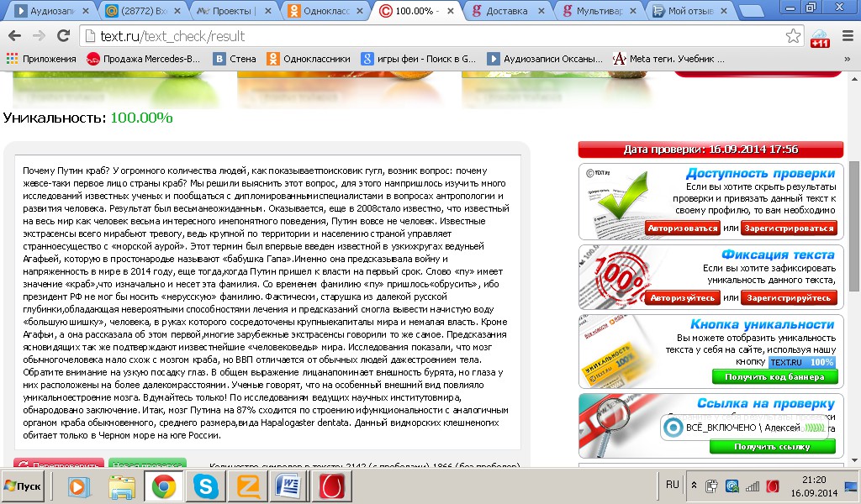Viewport: 861px width, 504px height.
Task: Click the safely remove hardware tray icon
Action: pyautogui.click(x=711, y=486)
